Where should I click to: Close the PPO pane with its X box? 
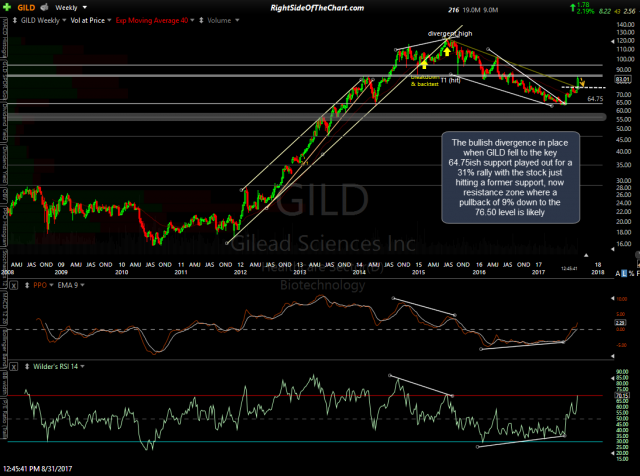pyautogui.click(x=13, y=285)
